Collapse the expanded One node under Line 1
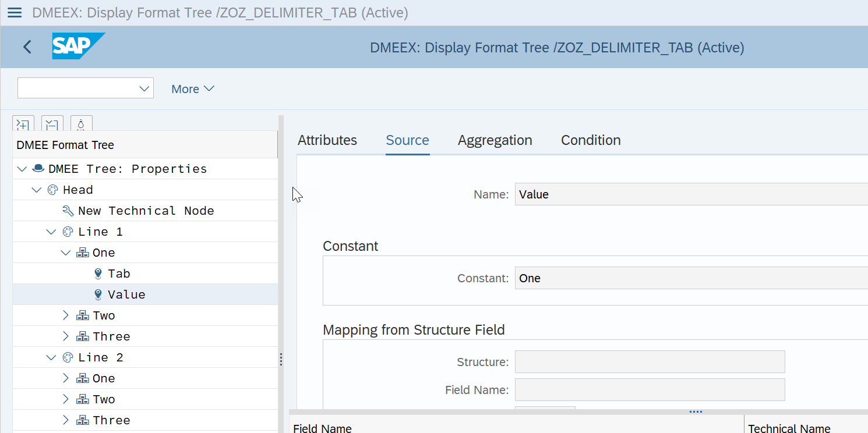 [66, 253]
